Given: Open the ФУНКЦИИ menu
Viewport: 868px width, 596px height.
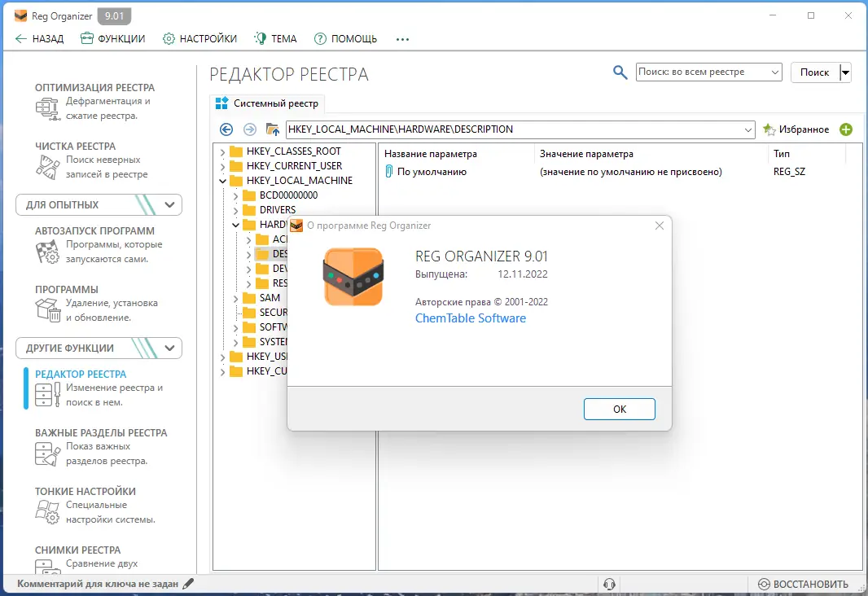Looking at the screenshot, I should (113, 39).
